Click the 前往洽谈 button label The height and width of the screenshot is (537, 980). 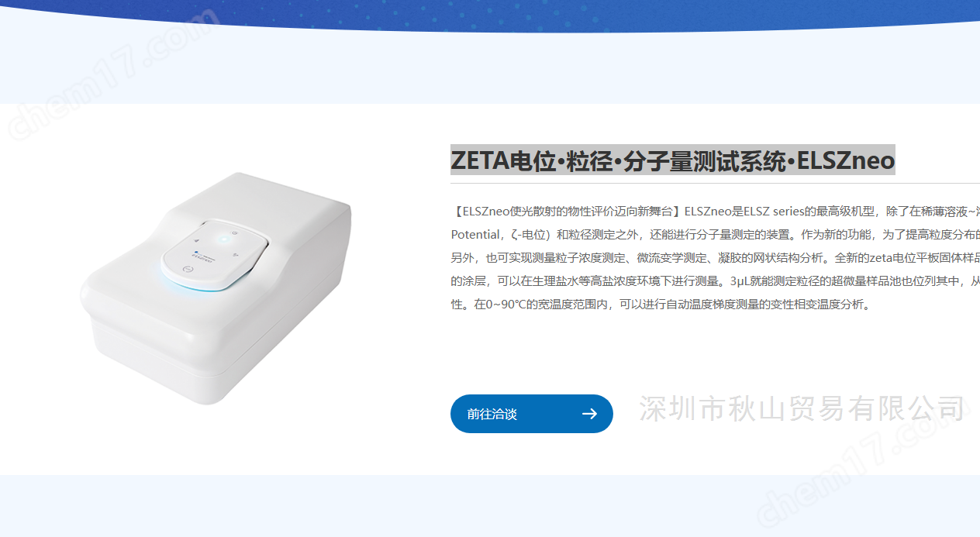tap(492, 414)
